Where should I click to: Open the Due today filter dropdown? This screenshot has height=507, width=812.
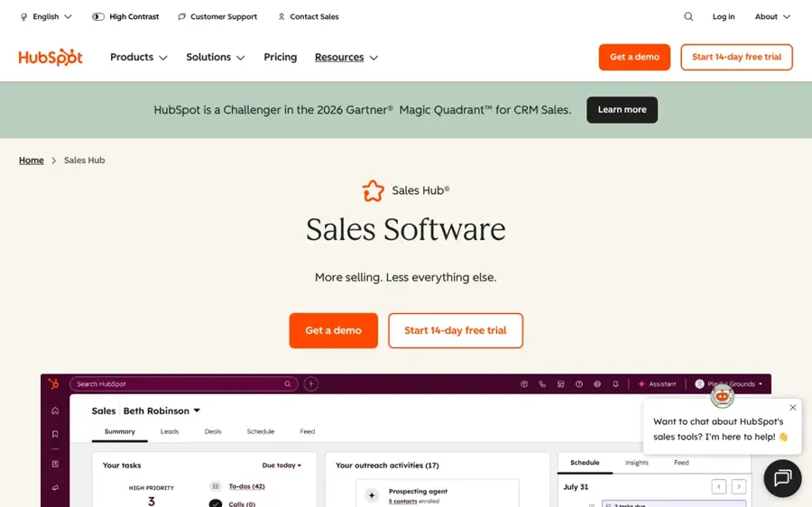281,466
